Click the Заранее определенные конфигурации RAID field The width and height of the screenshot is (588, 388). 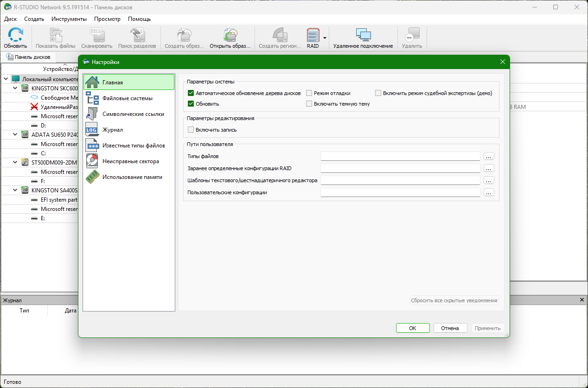400,168
